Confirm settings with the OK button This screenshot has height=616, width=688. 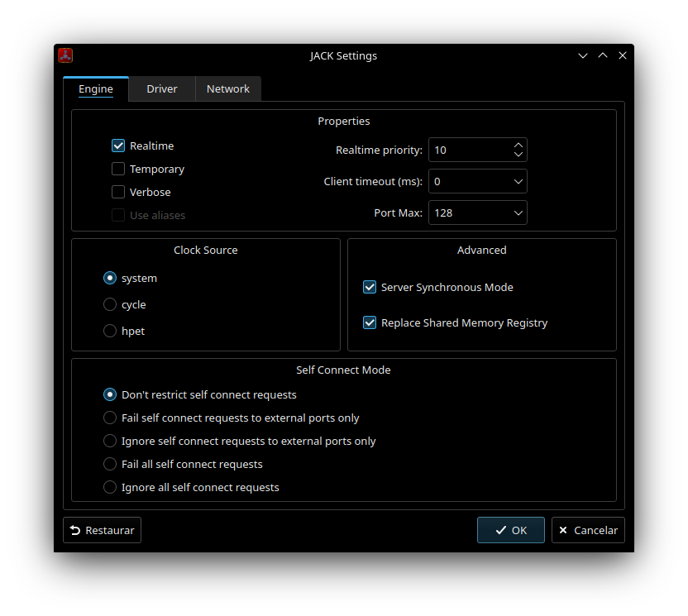(511, 531)
